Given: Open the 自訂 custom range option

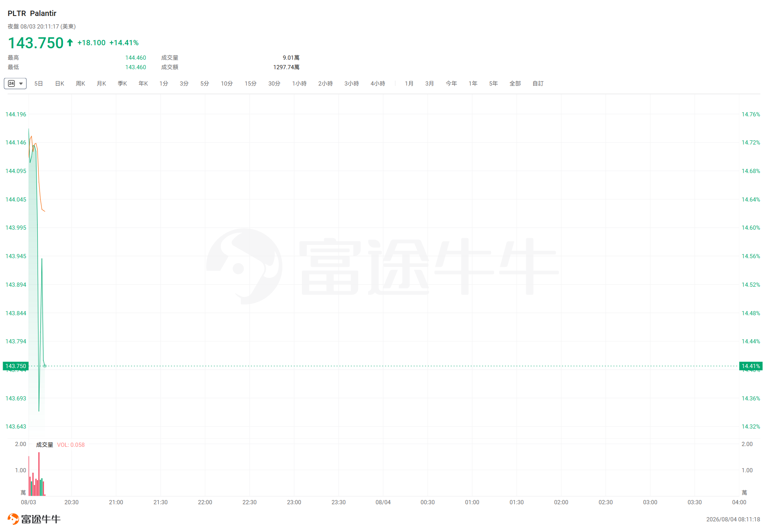Looking at the screenshot, I should [538, 84].
